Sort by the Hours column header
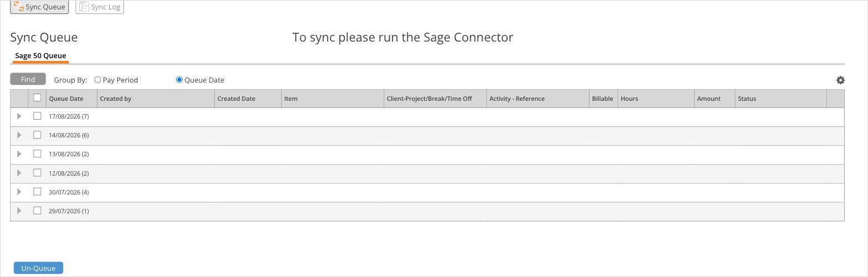 tap(656, 99)
